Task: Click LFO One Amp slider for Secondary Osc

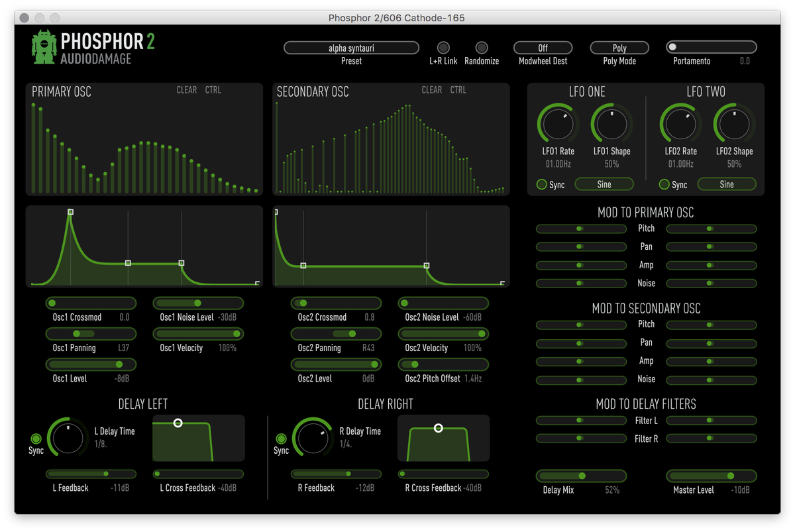Action: [x=581, y=362]
